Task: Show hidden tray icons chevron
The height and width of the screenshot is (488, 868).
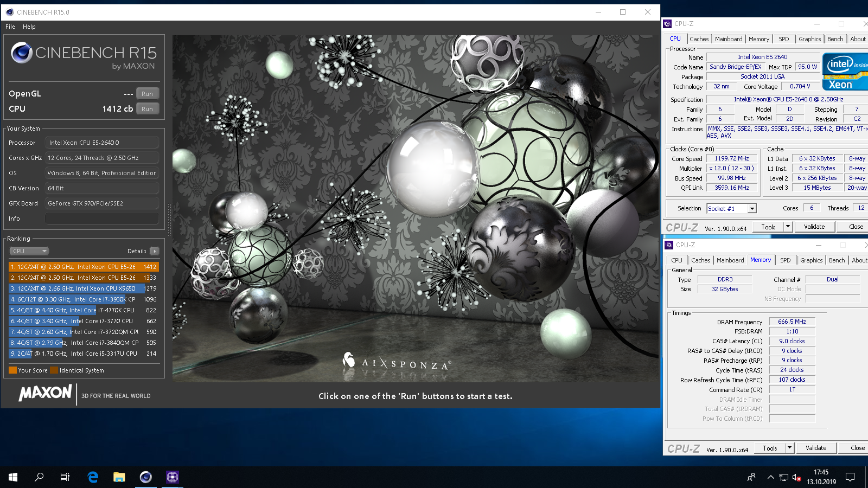Action: click(770, 477)
